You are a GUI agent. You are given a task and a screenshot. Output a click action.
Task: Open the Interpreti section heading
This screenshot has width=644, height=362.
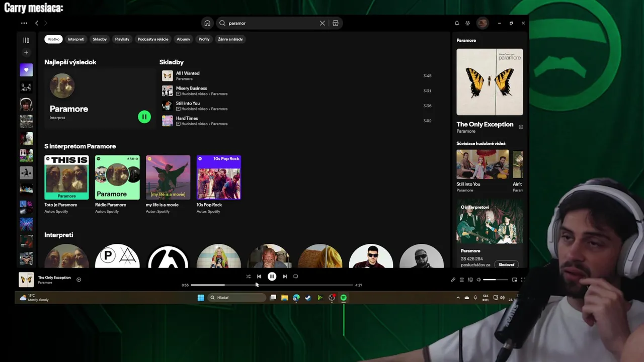click(x=59, y=235)
